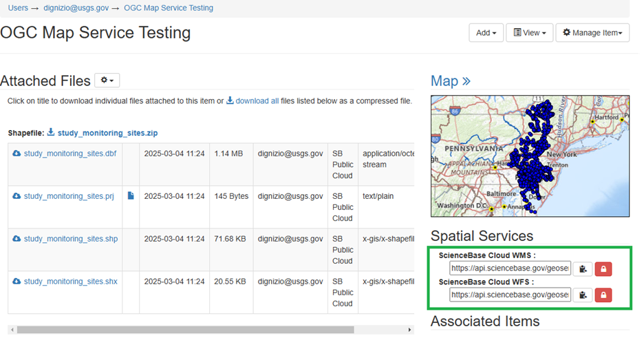Download study_monitoring_sites.shx file
Image resolution: width=644 pixels, height=340 pixels.
71,281
